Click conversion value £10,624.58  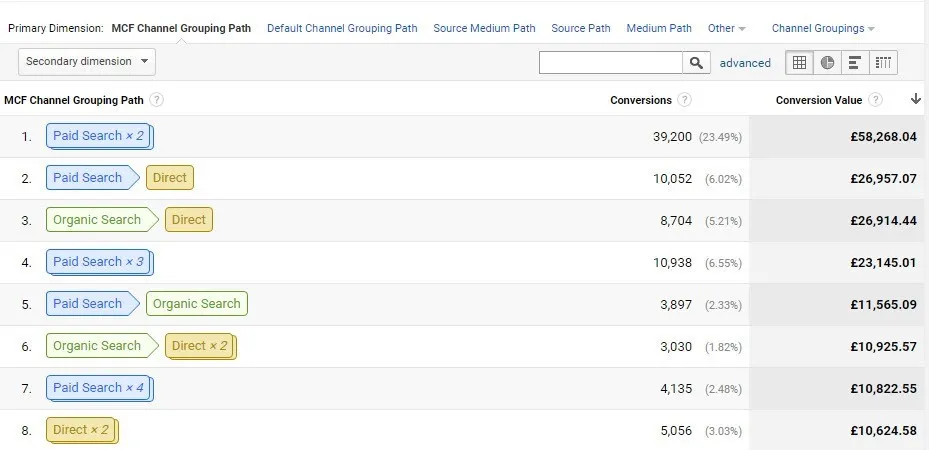pos(883,431)
